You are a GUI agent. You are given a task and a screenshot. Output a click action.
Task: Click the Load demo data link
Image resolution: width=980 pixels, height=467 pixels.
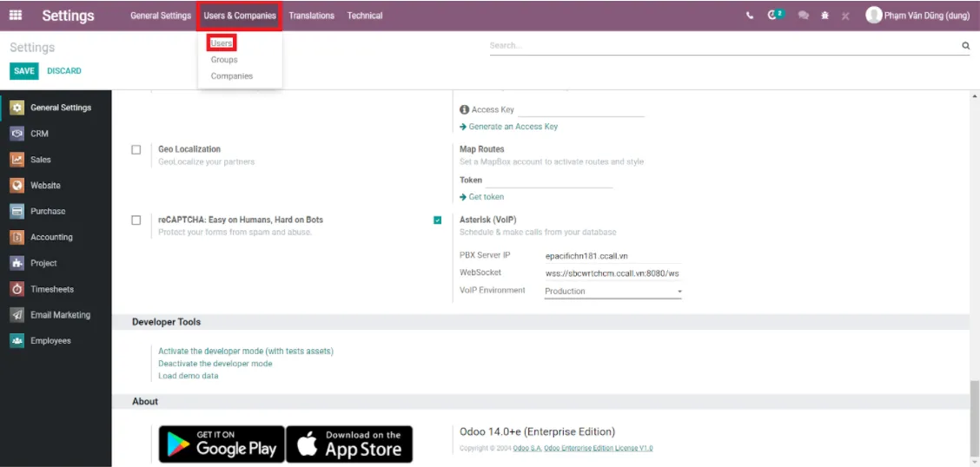click(x=189, y=376)
